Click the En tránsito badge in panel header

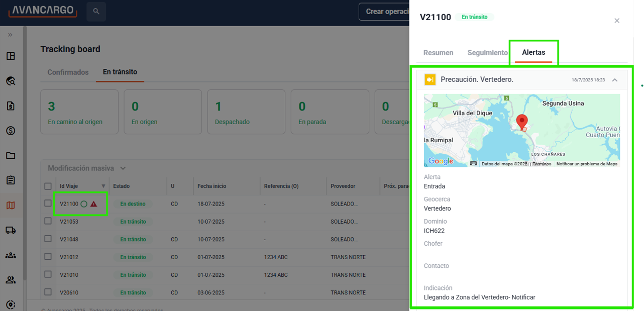[475, 17]
